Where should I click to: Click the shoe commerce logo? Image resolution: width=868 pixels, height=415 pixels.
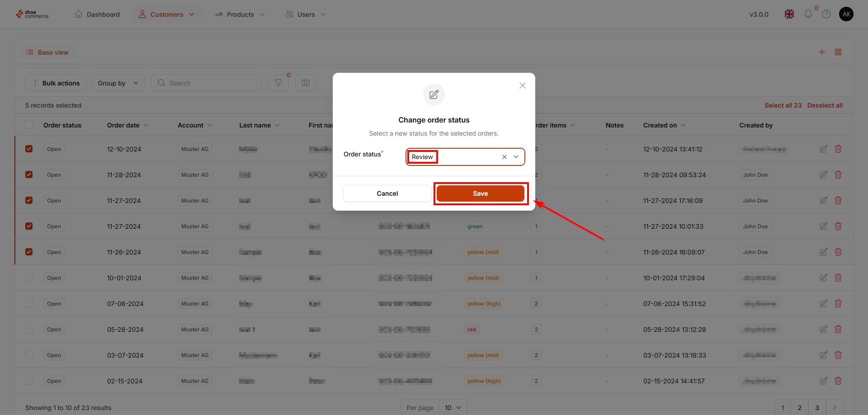[x=33, y=14]
